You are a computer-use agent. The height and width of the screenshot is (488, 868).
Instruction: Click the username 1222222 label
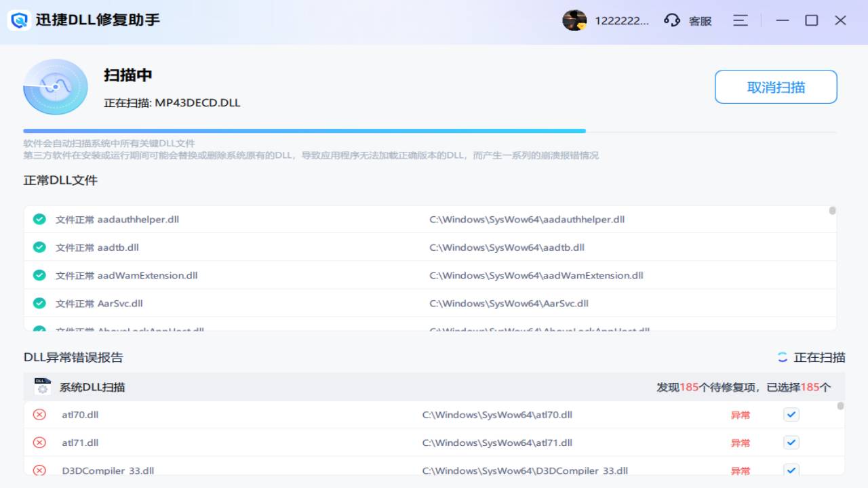click(622, 20)
